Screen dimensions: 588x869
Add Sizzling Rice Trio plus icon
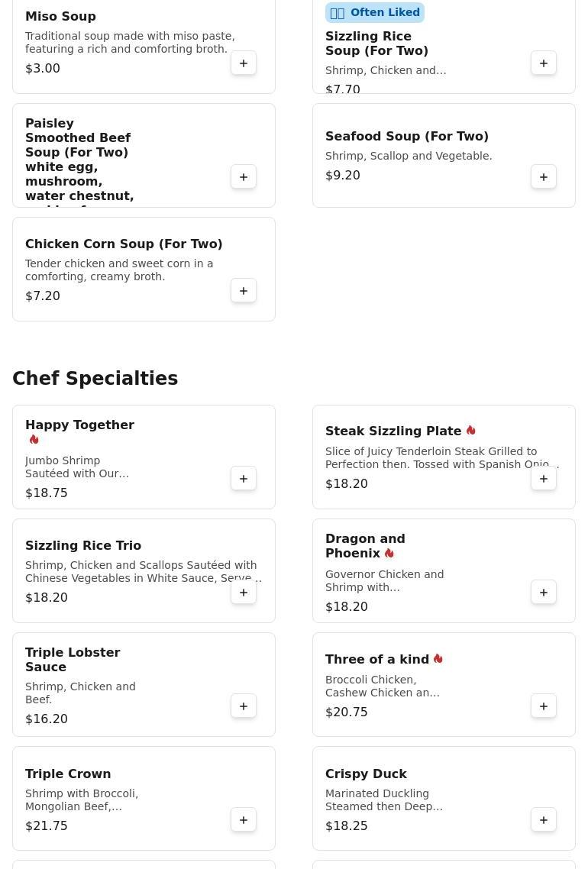[x=244, y=592]
